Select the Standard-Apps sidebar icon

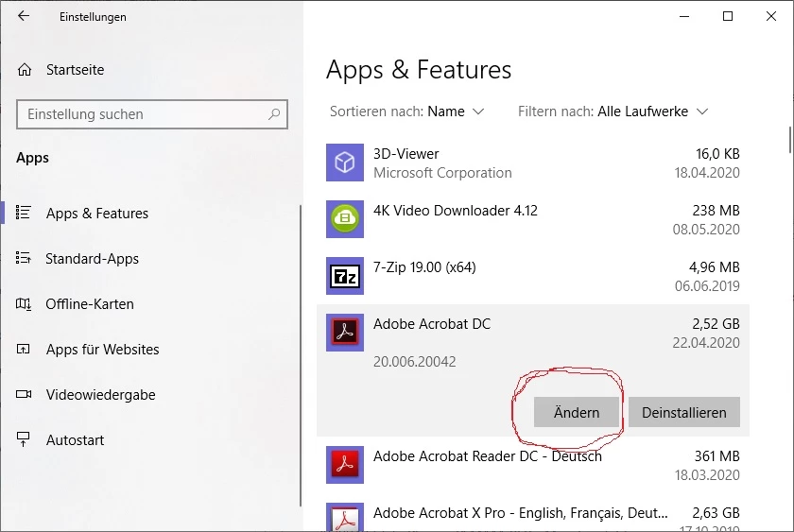point(24,258)
